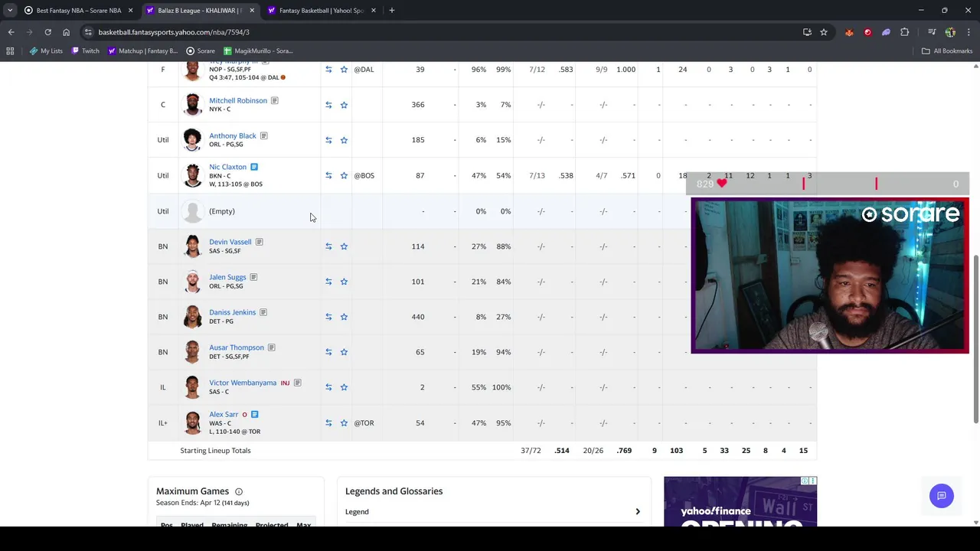Viewport: 980px width, 551px height.
Task: Go back with the browser back arrow
Action: click(11, 32)
